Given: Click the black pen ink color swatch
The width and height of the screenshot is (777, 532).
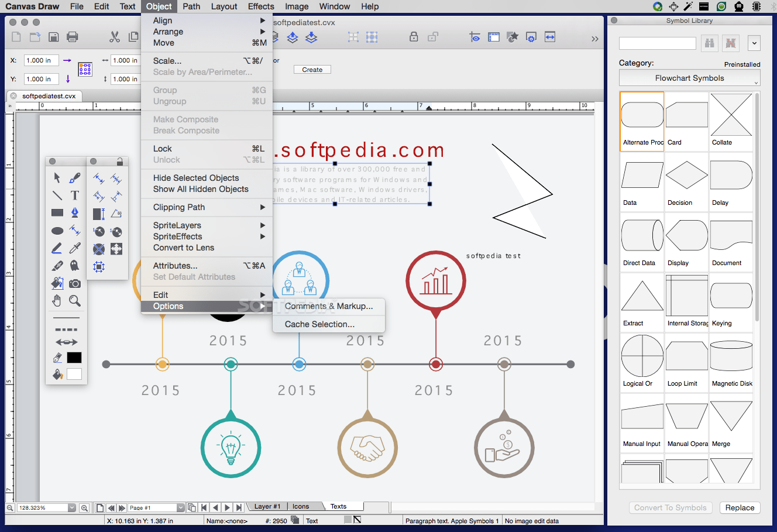Looking at the screenshot, I should pyautogui.click(x=74, y=358).
